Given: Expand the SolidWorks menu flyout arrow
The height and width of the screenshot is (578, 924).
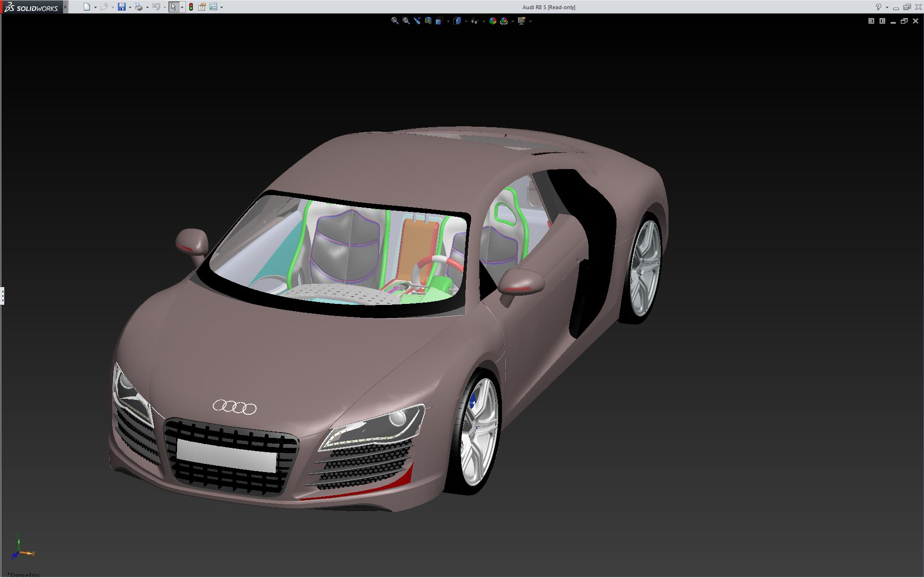Looking at the screenshot, I should (65, 7).
